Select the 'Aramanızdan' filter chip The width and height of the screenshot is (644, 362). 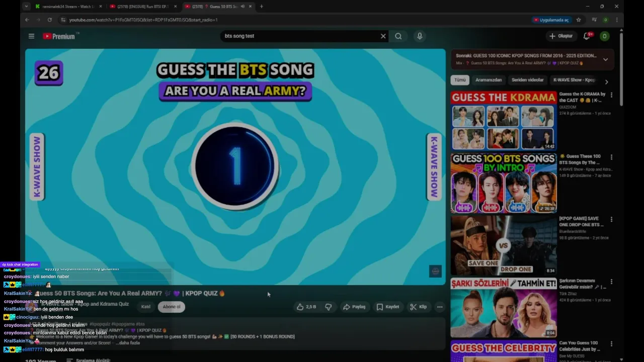pyautogui.click(x=489, y=80)
